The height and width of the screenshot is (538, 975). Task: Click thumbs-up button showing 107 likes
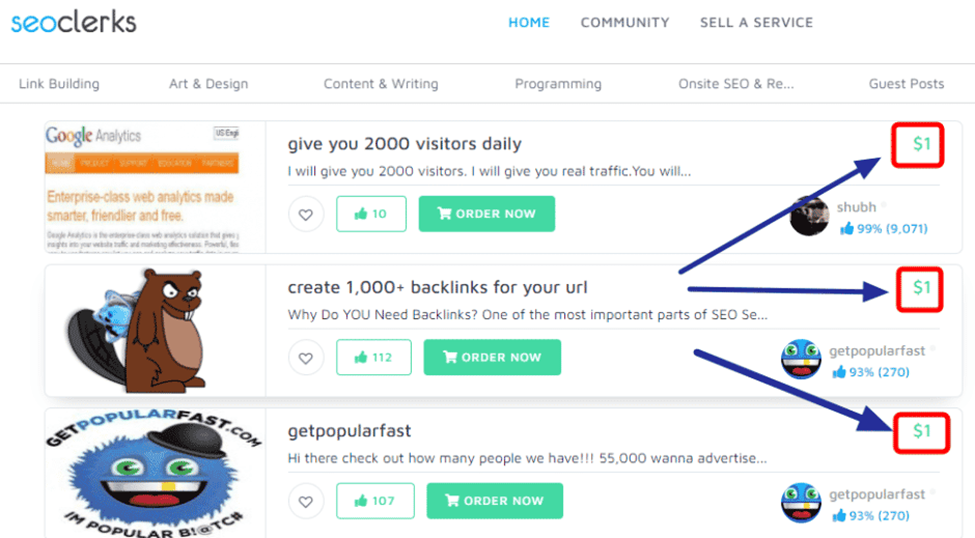375,501
